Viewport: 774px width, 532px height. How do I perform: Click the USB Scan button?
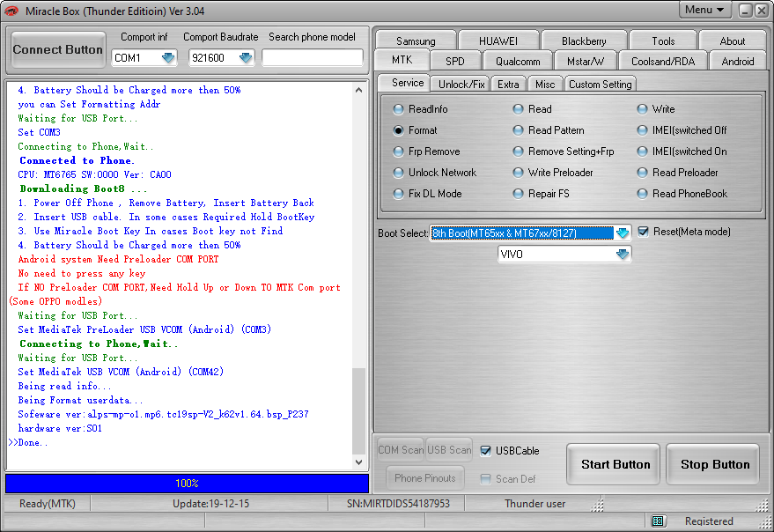click(449, 450)
